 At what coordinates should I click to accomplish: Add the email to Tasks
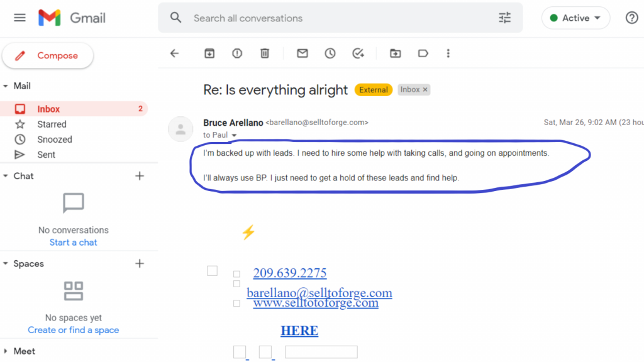coord(358,53)
